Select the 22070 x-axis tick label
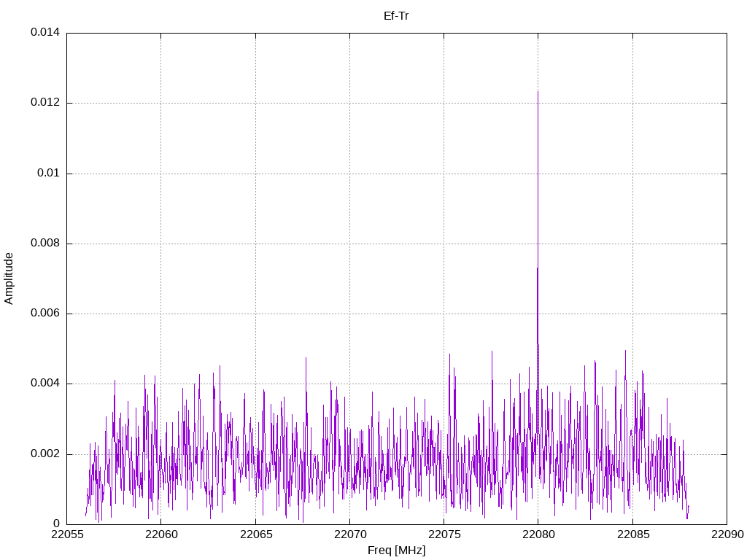 coord(349,535)
